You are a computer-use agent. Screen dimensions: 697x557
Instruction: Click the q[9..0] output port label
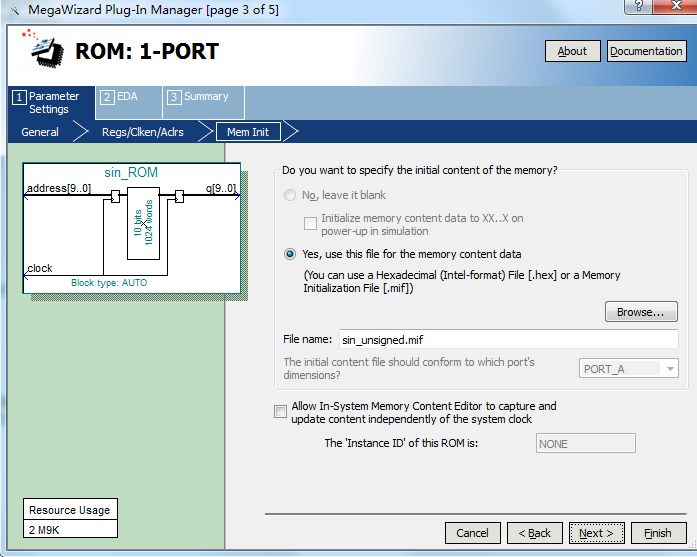[221, 188]
